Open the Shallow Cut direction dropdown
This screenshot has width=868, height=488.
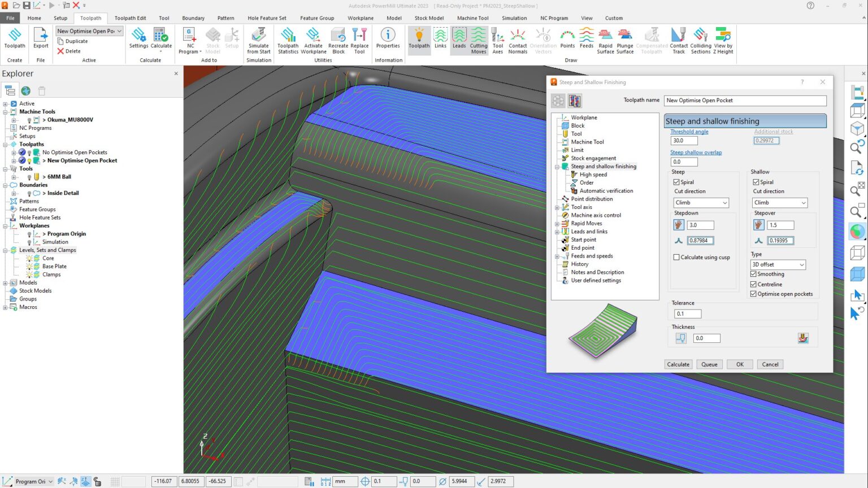tap(780, 202)
